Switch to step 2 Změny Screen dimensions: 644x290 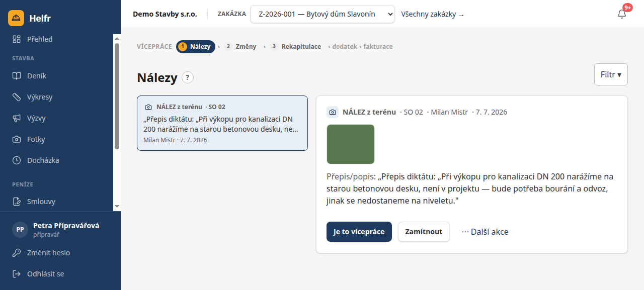coord(240,47)
